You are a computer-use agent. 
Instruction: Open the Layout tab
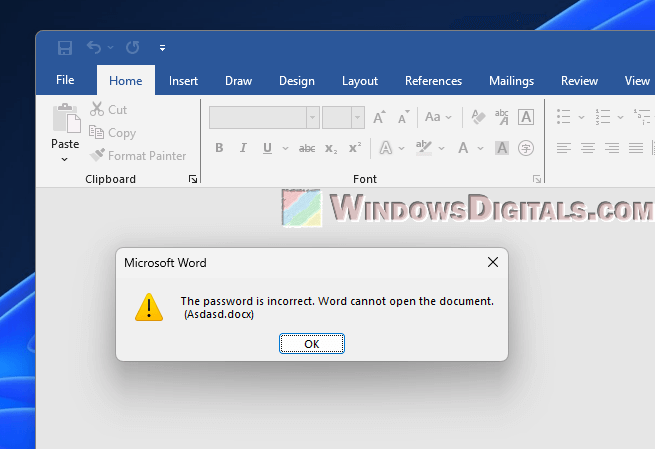tap(360, 81)
